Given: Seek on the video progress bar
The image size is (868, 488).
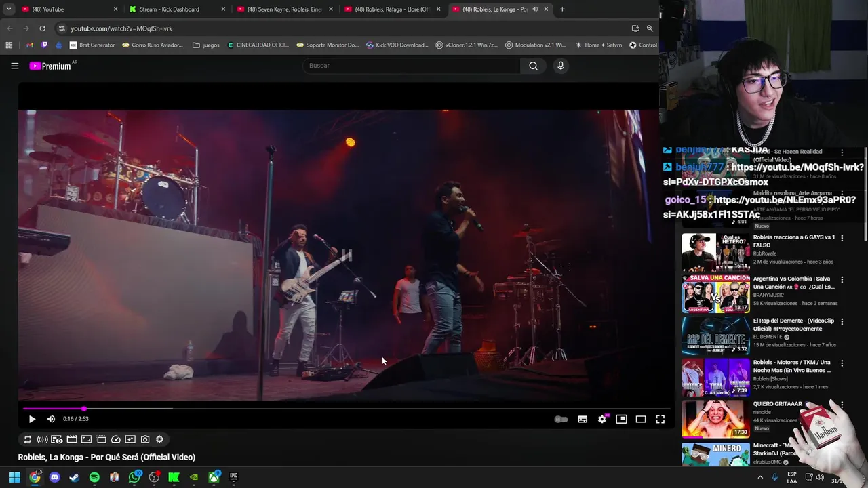Looking at the screenshot, I should pos(346,409).
